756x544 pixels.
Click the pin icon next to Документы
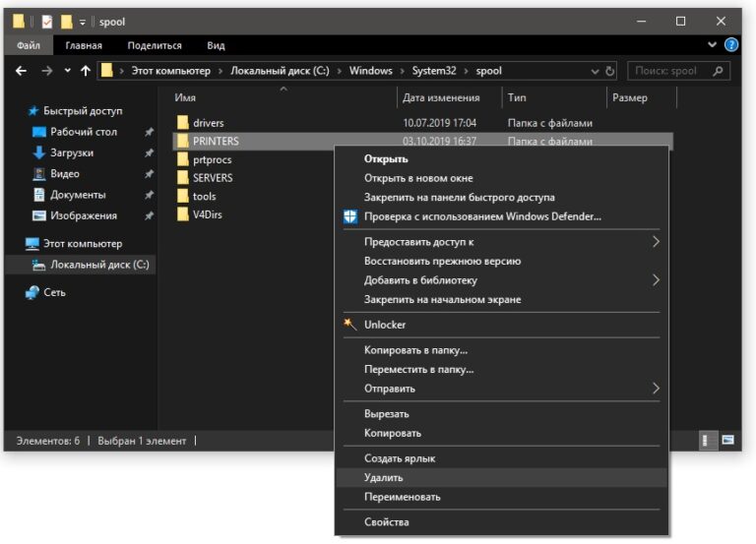[x=149, y=195]
